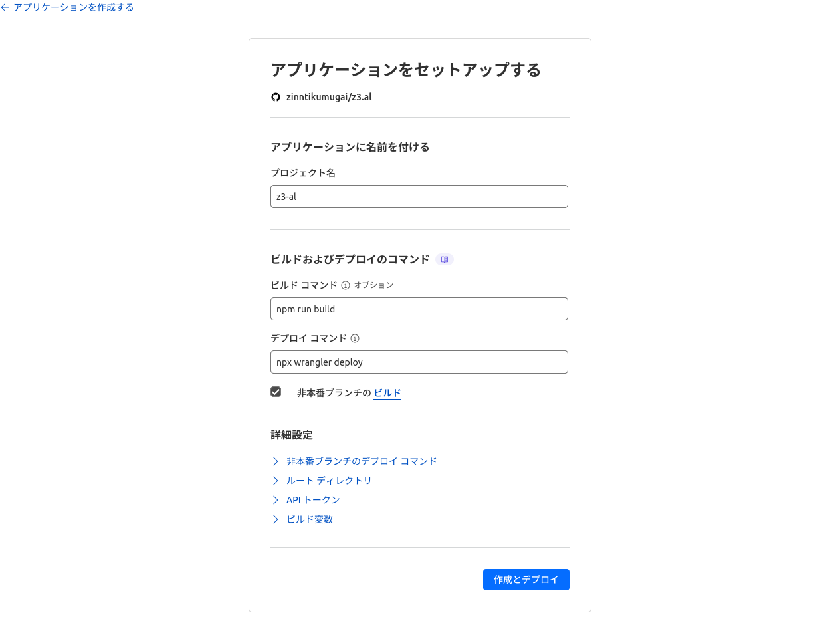Viewport: 840px width, 623px height.
Task: Expand the ルート ディレクトリ section
Action: click(329, 481)
